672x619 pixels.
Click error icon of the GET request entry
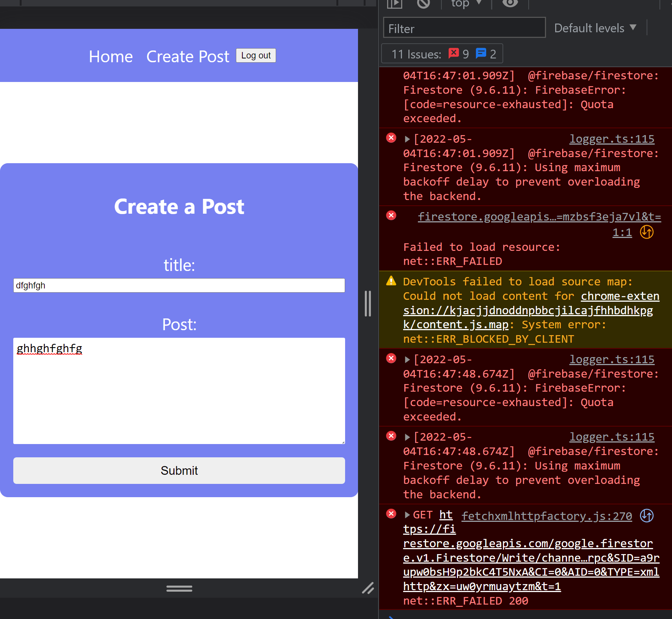click(x=391, y=514)
